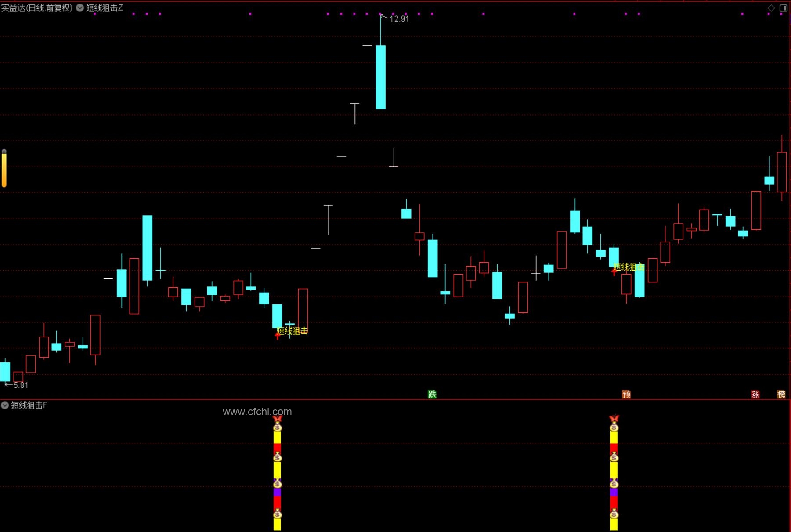Click the butterfly icon atop the left signal bar
Image resolution: width=791 pixels, height=532 pixels.
[277, 419]
